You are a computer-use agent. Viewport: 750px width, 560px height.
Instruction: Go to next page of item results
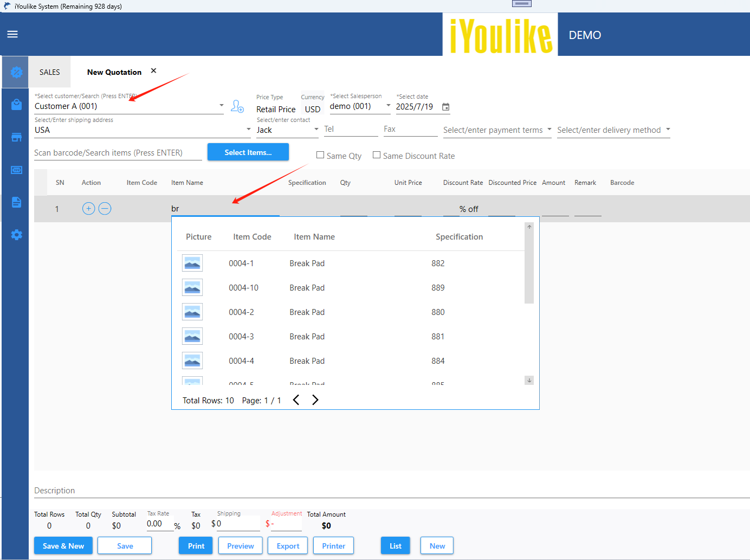[x=315, y=400]
